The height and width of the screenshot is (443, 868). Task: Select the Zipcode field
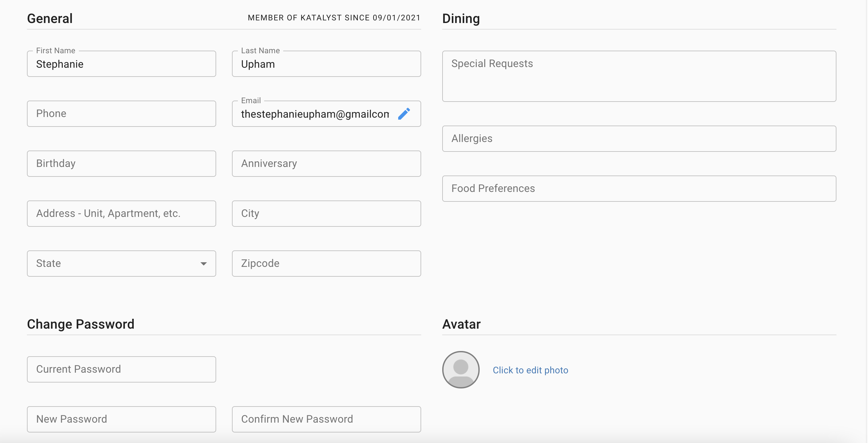[326, 263]
